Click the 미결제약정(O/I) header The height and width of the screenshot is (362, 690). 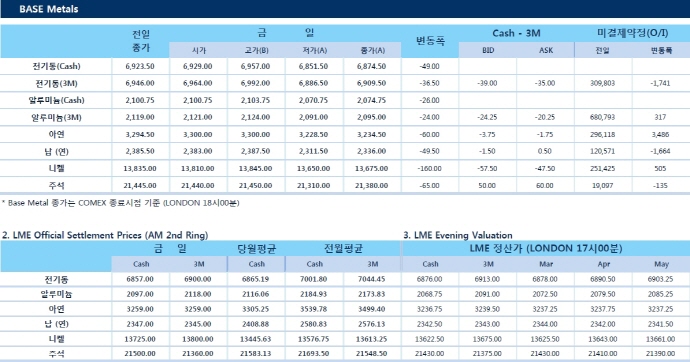633,33
